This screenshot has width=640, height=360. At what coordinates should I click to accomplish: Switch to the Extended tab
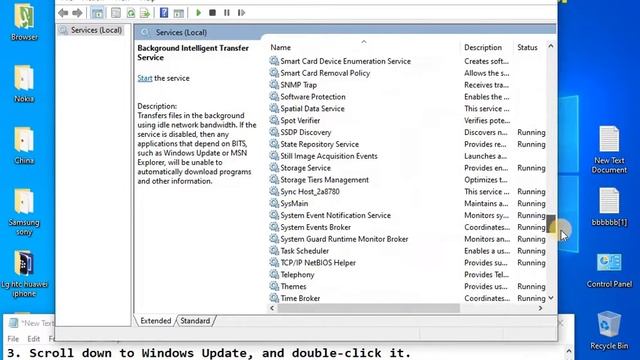156,321
